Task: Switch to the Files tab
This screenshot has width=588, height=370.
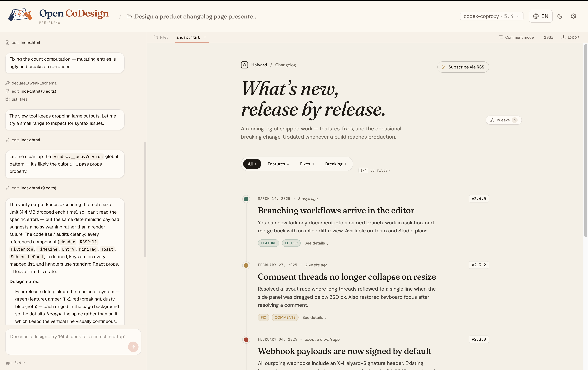Action: [161, 37]
